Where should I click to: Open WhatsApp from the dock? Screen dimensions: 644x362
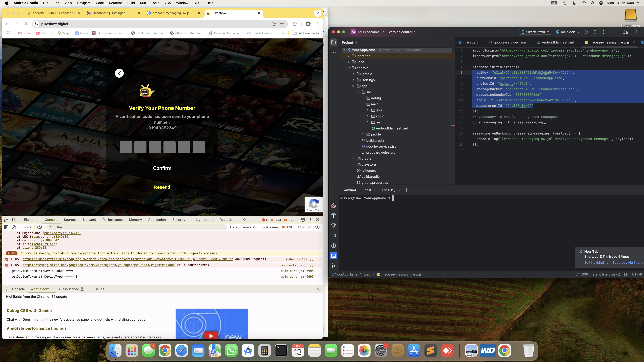tap(231, 351)
